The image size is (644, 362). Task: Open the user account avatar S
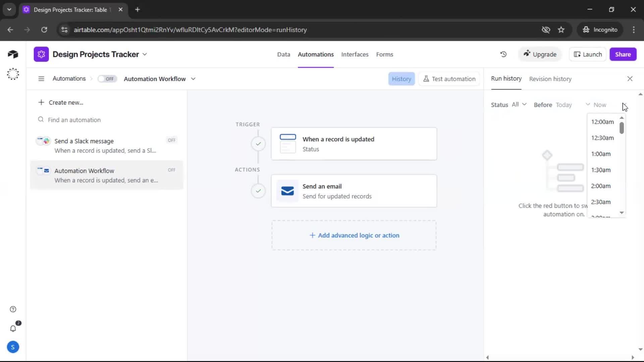point(13,347)
